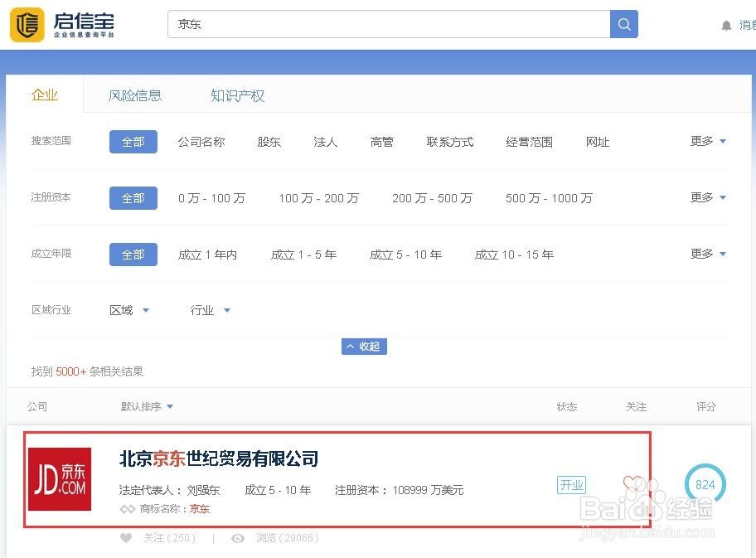The image size is (756, 558).
Task: Filter search scope by 法人
Action: pyautogui.click(x=325, y=142)
